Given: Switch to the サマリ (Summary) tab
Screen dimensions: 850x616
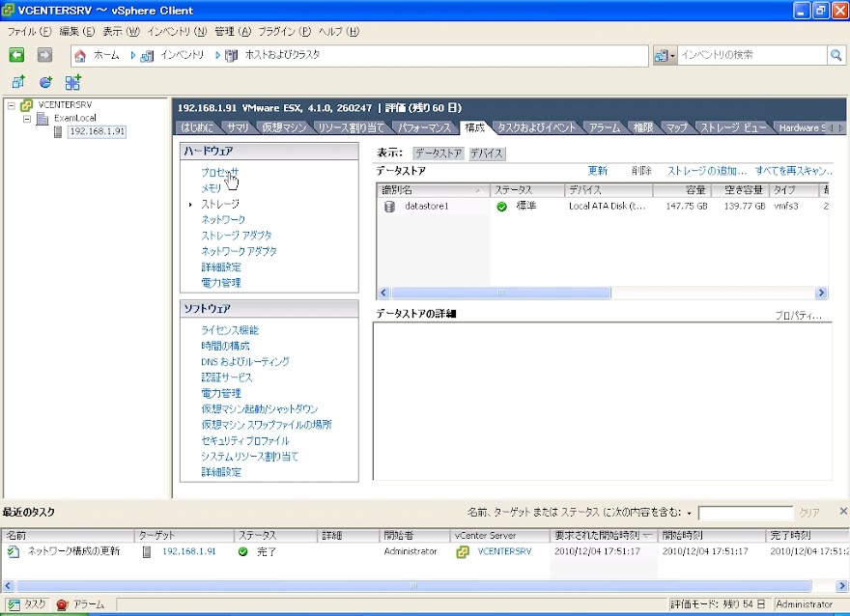Looking at the screenshot, I should point(238,127).
